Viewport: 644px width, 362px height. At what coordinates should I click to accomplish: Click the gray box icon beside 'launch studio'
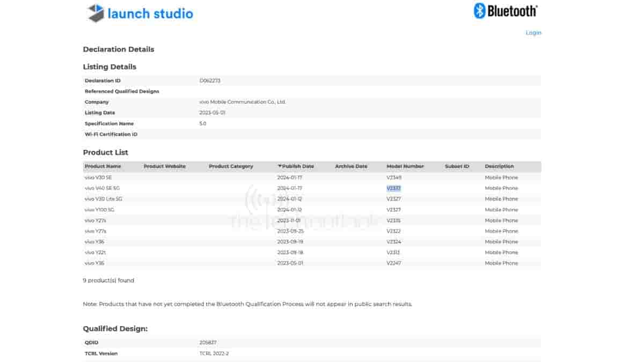94,13
